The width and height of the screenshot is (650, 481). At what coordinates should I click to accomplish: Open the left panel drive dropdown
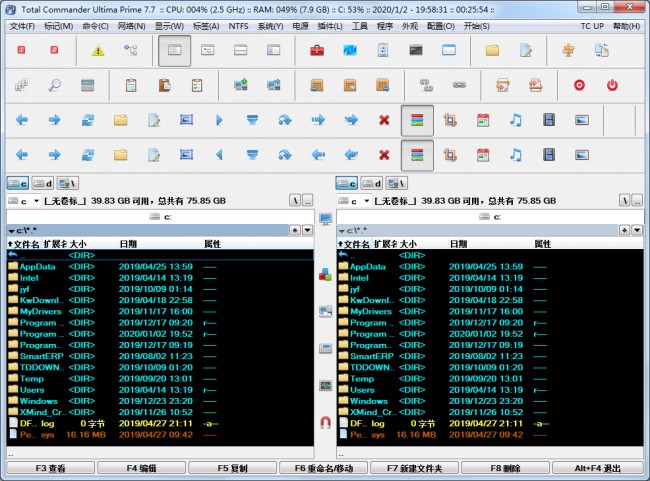[24, 201]
